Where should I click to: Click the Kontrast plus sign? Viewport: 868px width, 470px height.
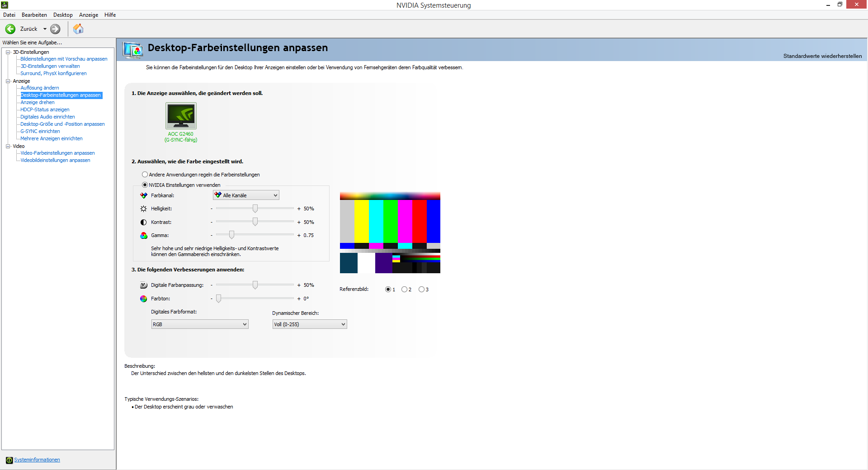(x=299, y=223)
